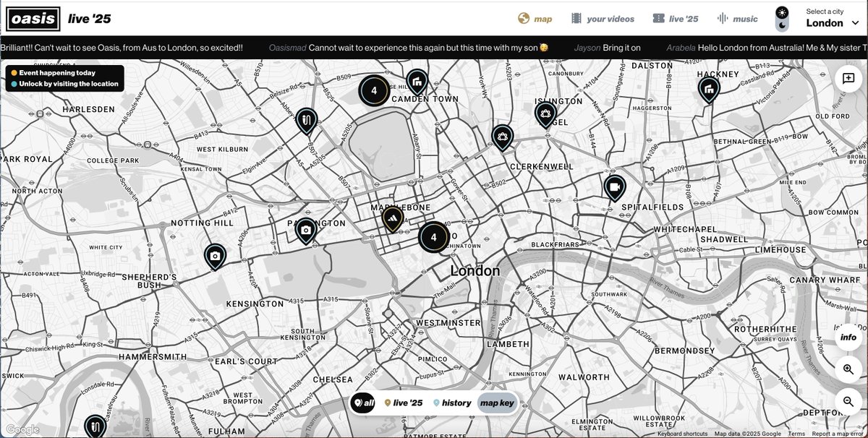Select the all filter pill
The image size is (868, 438).
(x=363, y=403)
